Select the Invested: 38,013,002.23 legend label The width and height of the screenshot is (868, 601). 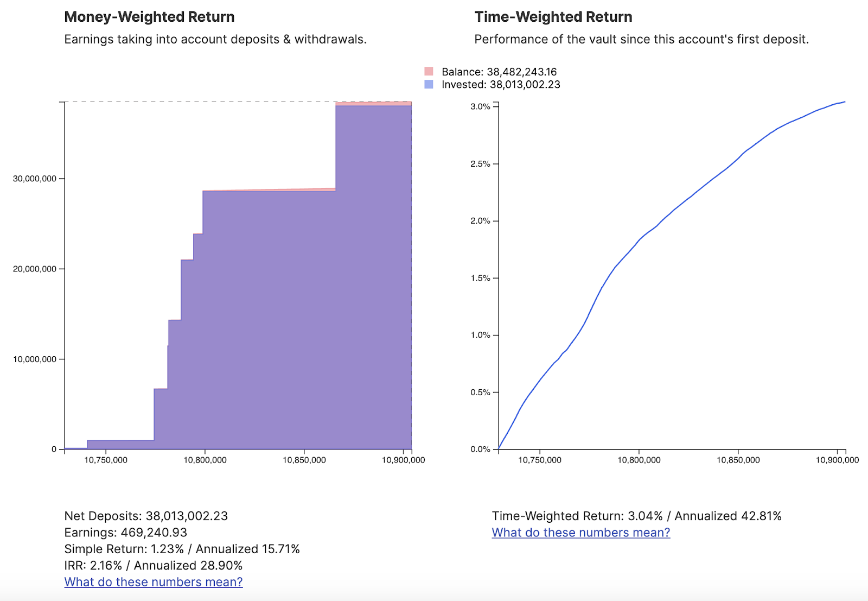click(501, 85)
